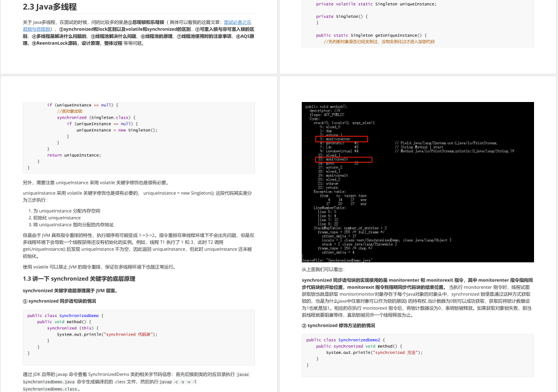The height and width of the screenshot is (392, 558).
Task: Click the red-boxed 'monitorexit' bytecode line at 13
Action: (344, 160)
